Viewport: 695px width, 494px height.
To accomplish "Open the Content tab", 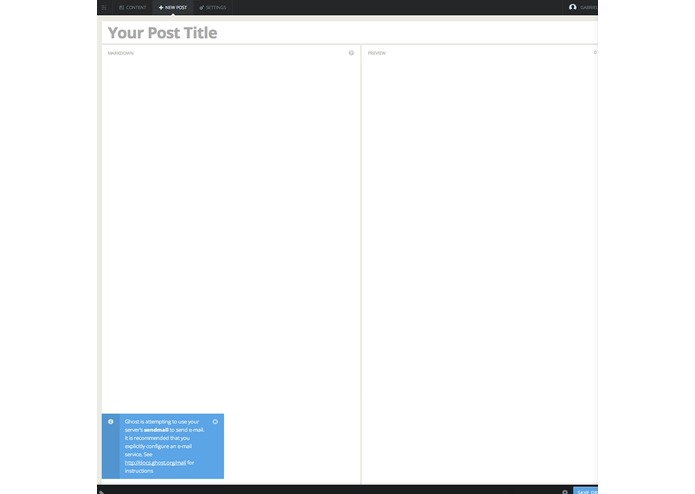I will click(133, 8).
